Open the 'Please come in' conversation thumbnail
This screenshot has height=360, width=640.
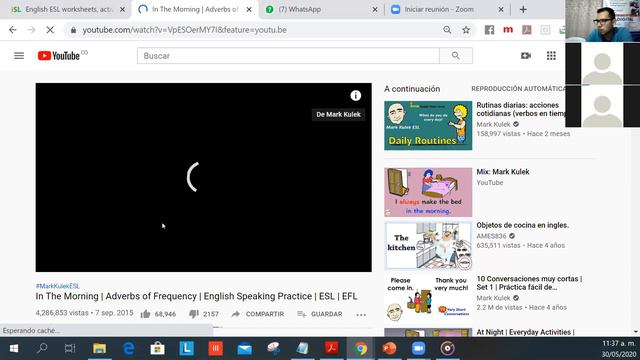(428, 300)
